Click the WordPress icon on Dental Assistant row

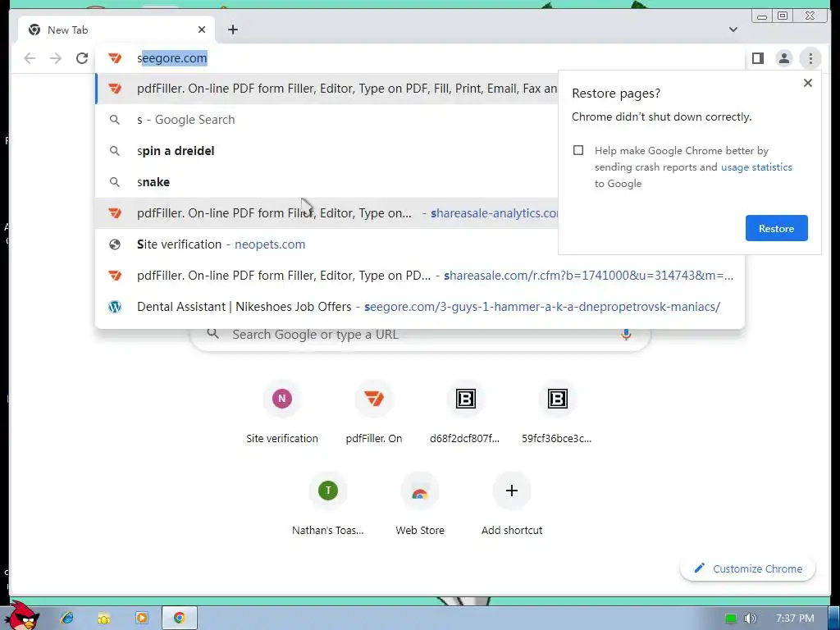pos(115,307)
